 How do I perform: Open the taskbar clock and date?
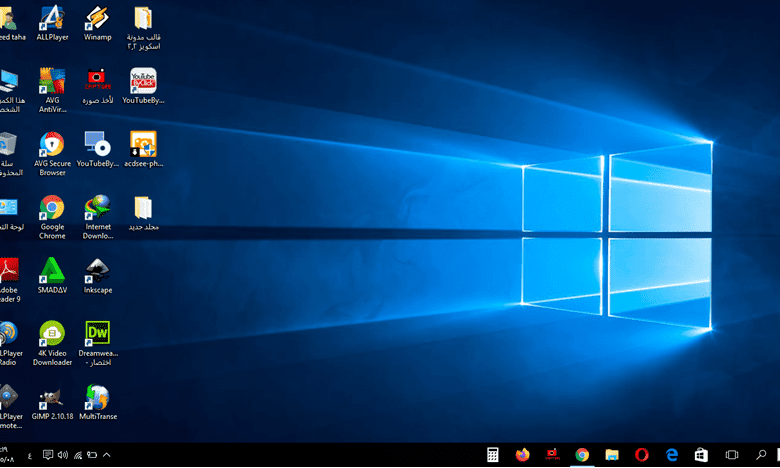tap(8, 455)
